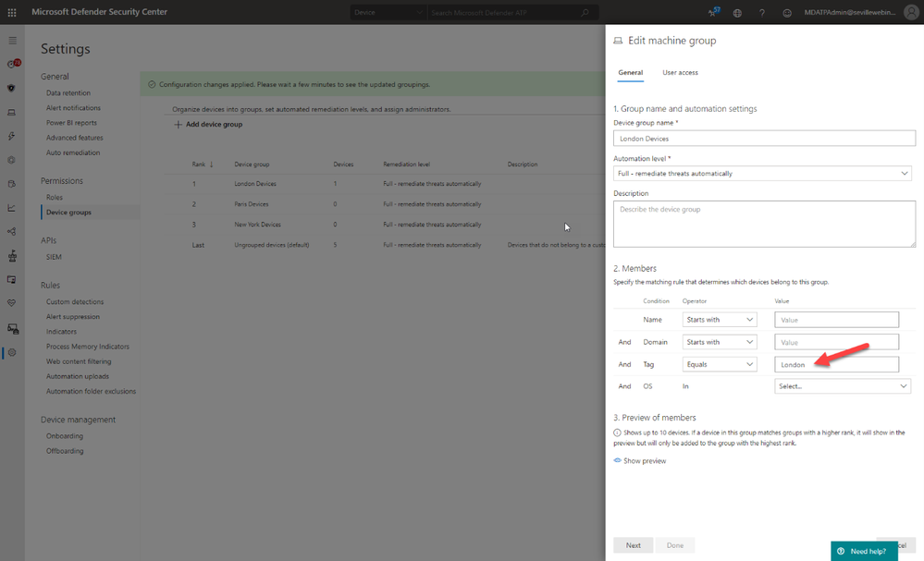Image resolution: width=924 pixels, height=561 pixels.
Task: Open Alert suppression rules
Action: click(72, 316)
